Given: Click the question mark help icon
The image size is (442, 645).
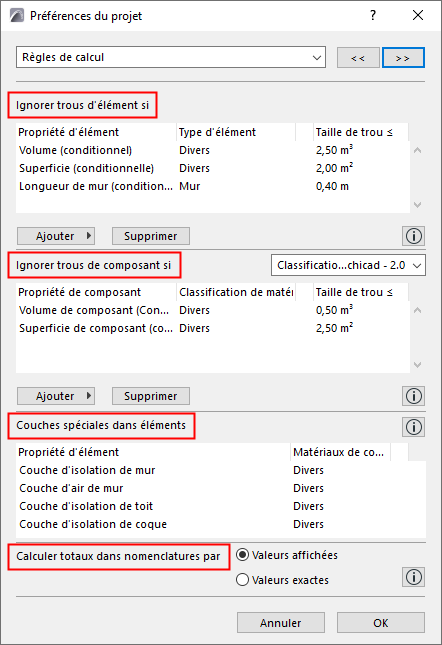Looking at the screenshot, I should 373,16.
